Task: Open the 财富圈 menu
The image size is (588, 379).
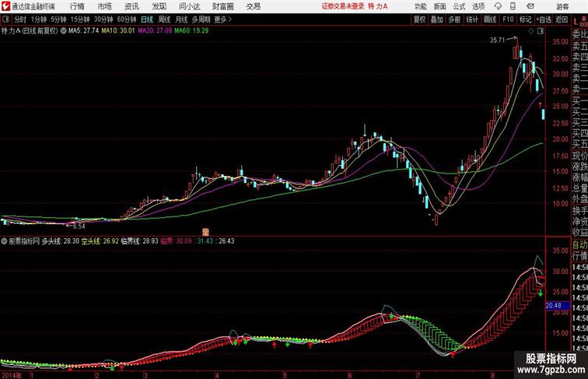Action: [222, 6]
